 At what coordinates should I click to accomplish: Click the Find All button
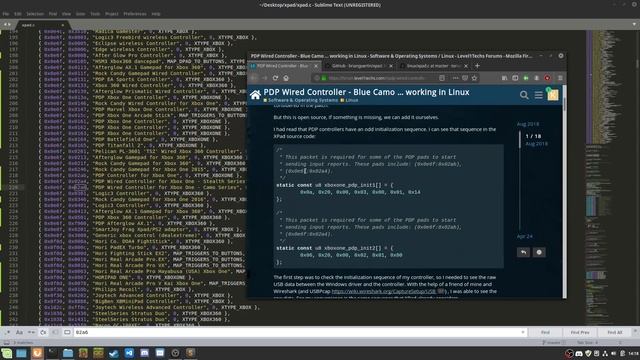pyautogui.click(x=615, y=332)
